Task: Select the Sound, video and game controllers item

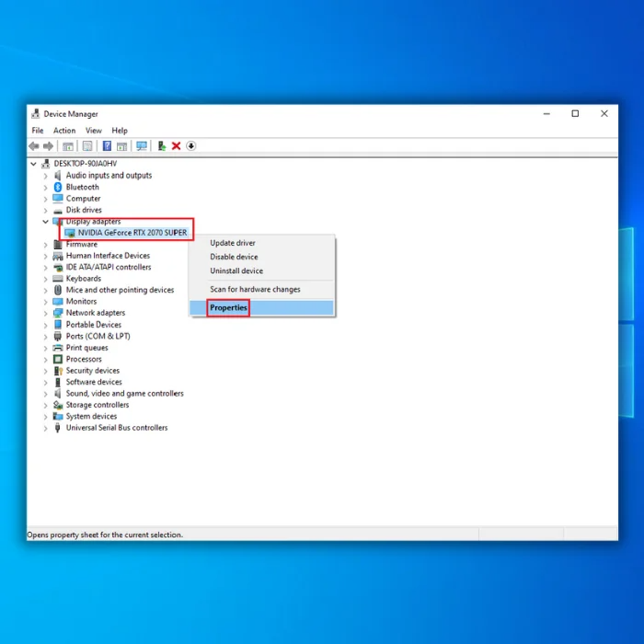Action: tap(125, 394)
